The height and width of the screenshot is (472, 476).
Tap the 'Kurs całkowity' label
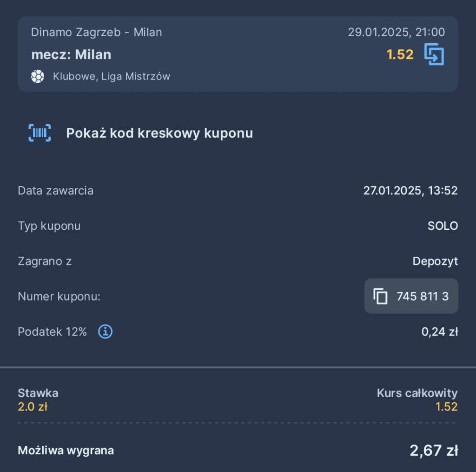417,393
